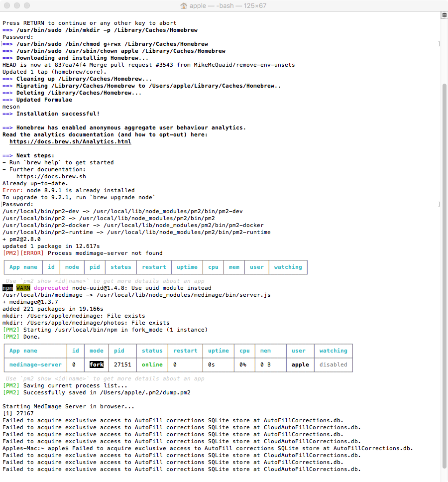The image size is (448, 482).
Task: Click the highlighted 'fork' mode cell
Action: pos(97,364)
